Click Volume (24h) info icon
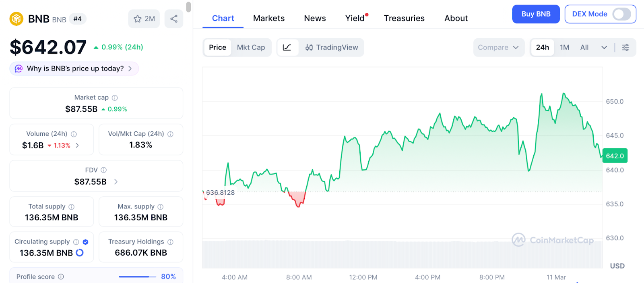The height and width of the screenshot is (283, 644). (x=74, y=134)
